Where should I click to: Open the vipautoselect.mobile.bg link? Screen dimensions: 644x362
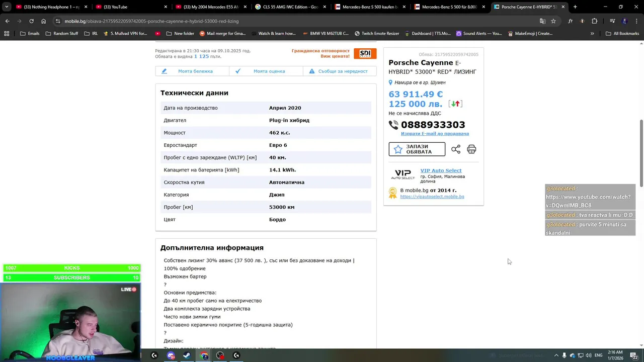(432, 197)
